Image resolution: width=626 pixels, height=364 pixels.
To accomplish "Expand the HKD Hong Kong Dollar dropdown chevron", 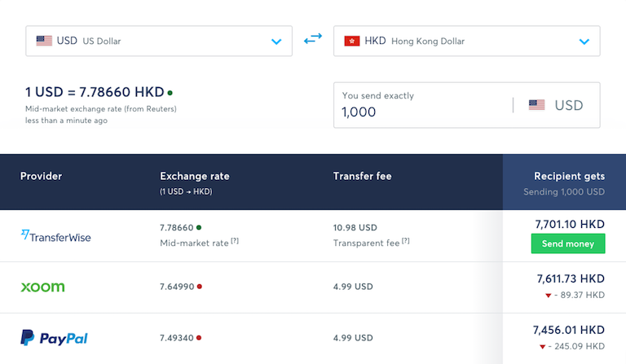I will 584,42.
